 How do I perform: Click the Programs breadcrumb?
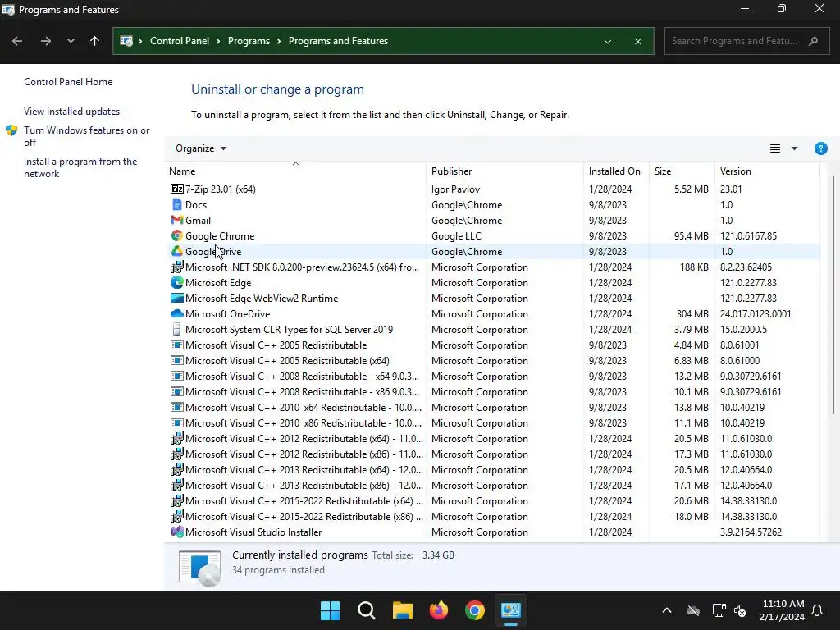click(x=249, y=41)
